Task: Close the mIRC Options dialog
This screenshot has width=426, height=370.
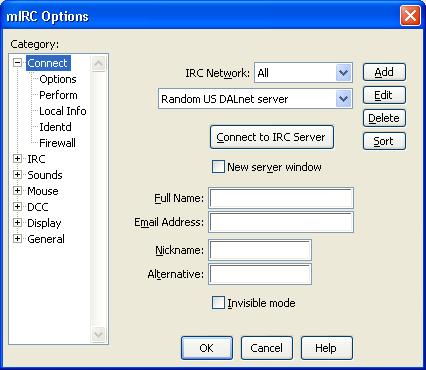Action: pyautogui.click(x=410, y=16)
